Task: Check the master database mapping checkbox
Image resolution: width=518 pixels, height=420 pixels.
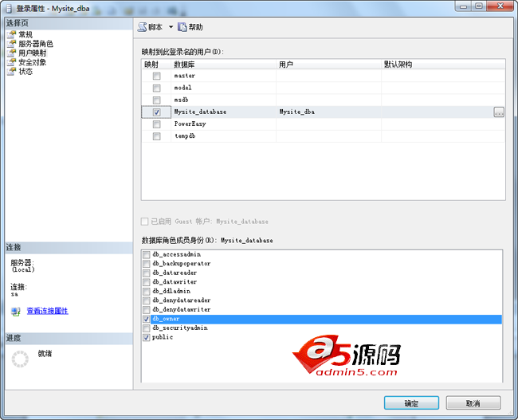Action: [156, 76]
